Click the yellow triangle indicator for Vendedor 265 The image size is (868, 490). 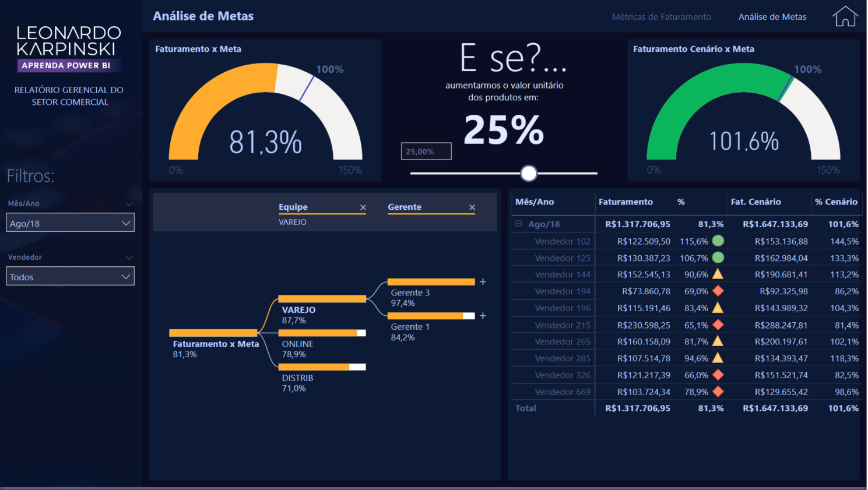(x=718, y=341)
